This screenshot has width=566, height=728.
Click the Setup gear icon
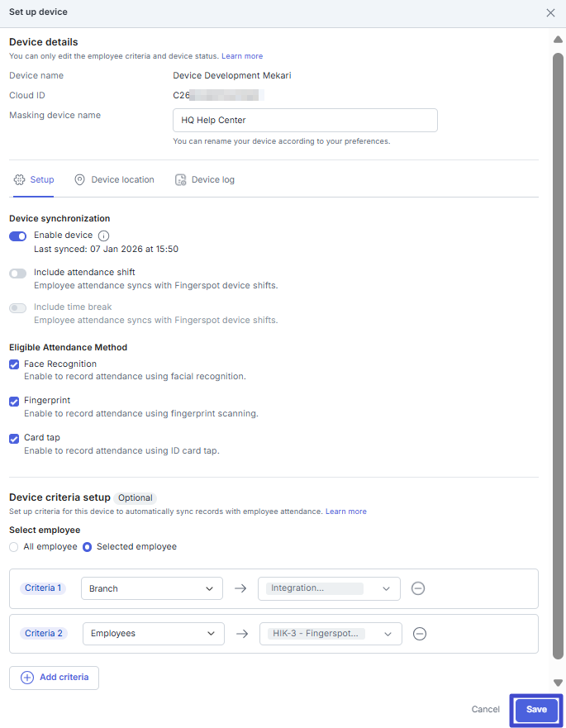20,179
